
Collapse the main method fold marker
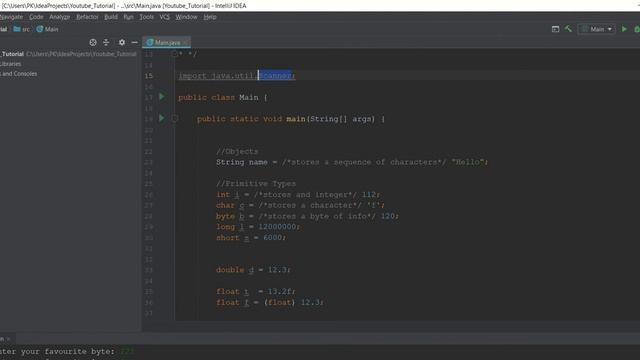point(175,119)
